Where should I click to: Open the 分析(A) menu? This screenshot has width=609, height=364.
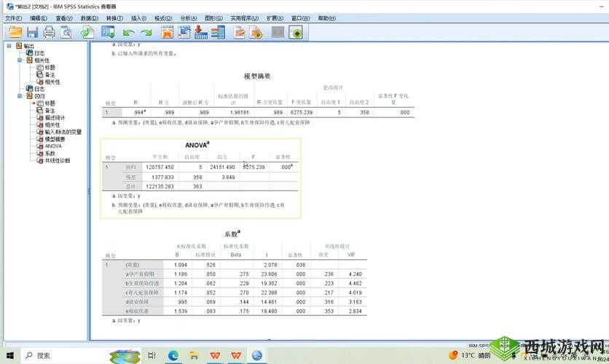[188, 17]
